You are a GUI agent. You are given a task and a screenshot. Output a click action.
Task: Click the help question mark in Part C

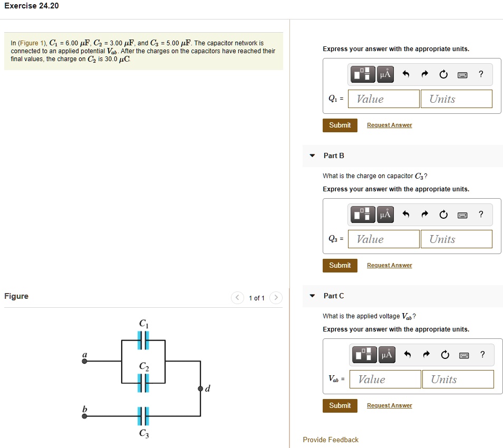482,355
